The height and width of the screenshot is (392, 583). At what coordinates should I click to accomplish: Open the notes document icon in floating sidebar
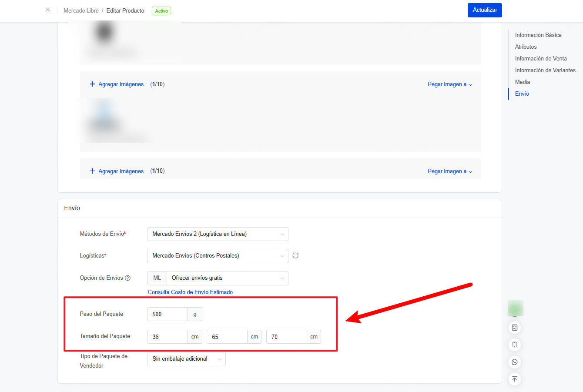pos(515,328)
